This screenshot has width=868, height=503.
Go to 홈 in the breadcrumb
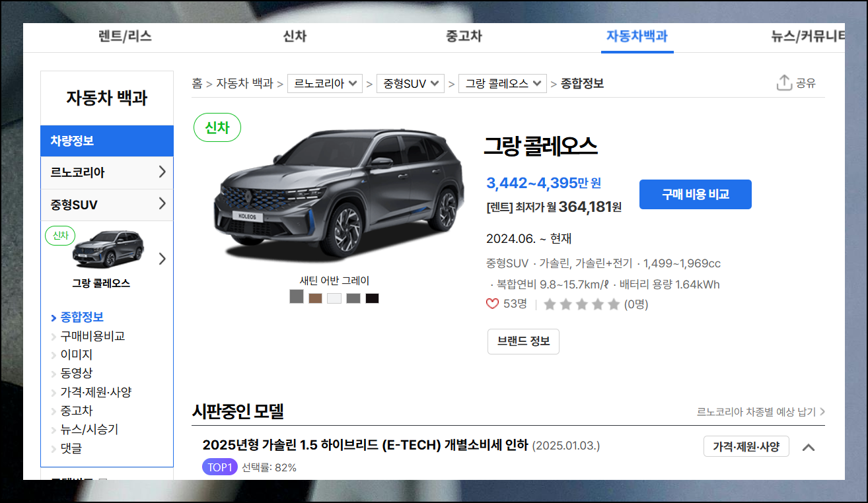click(197, 83)
